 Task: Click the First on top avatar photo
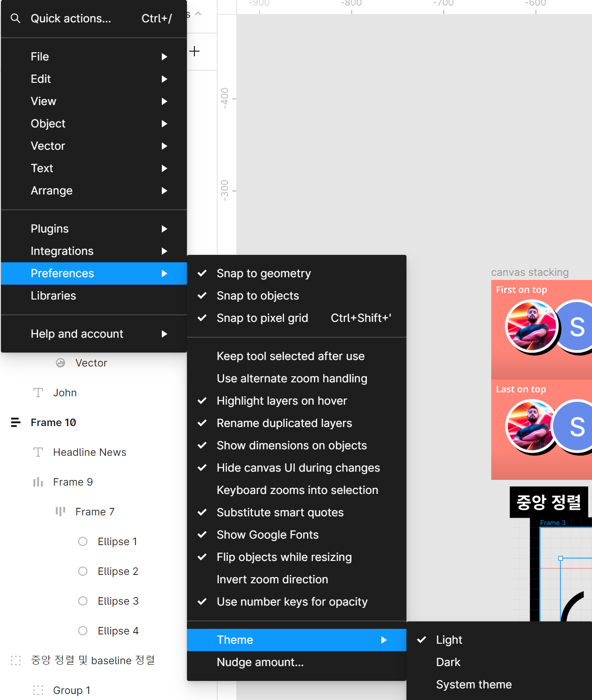tap(532, 327)
